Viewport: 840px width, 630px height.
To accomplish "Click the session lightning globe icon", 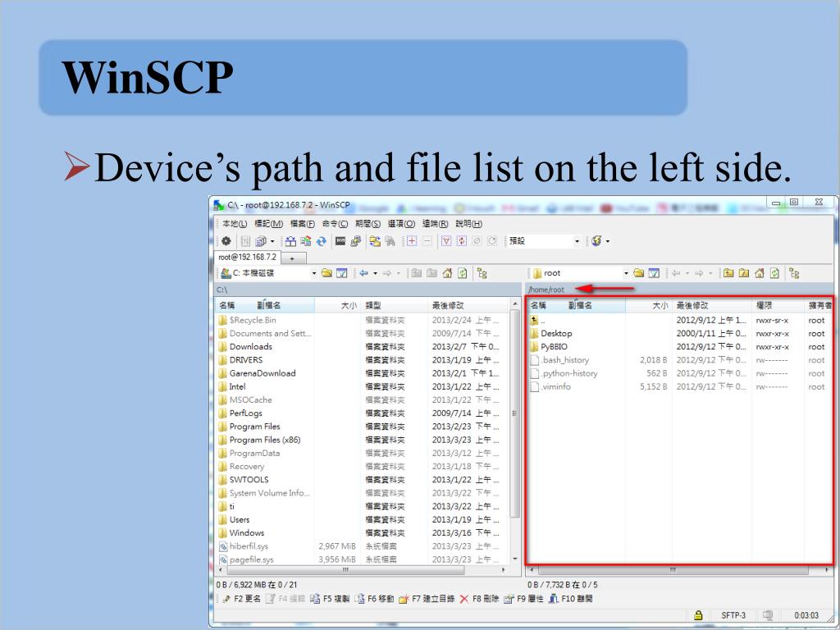I will coord(596,241).
